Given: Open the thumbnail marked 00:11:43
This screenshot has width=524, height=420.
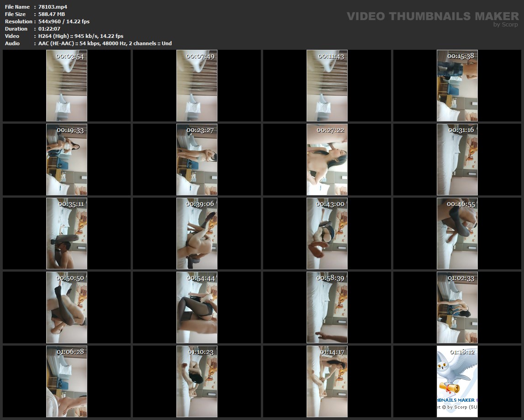Looking at the screenshot, I should 327,87.
